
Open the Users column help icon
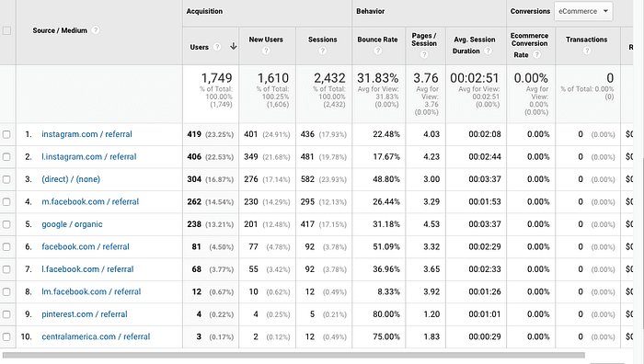(x=217, y=47)
